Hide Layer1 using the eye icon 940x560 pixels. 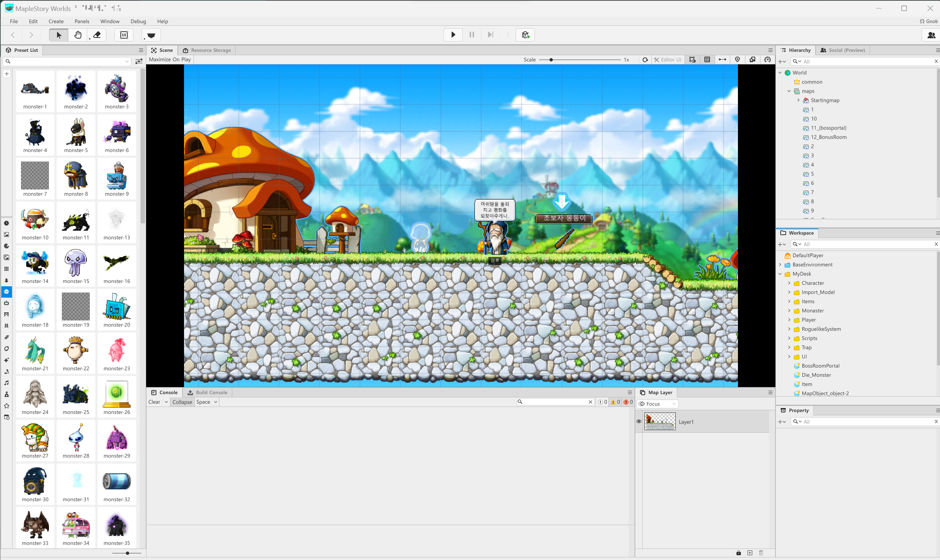(x=639, y=422)
